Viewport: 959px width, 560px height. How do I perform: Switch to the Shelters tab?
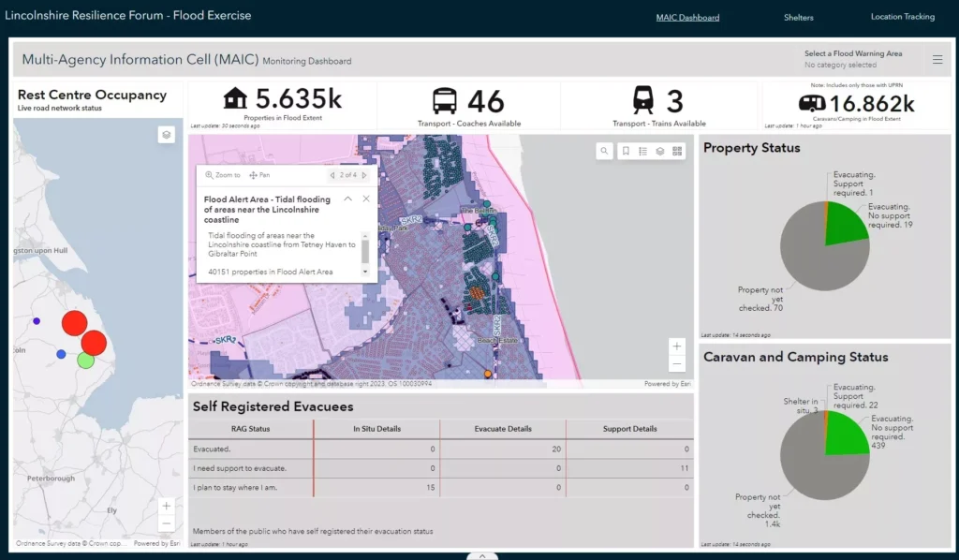[798, 17]
